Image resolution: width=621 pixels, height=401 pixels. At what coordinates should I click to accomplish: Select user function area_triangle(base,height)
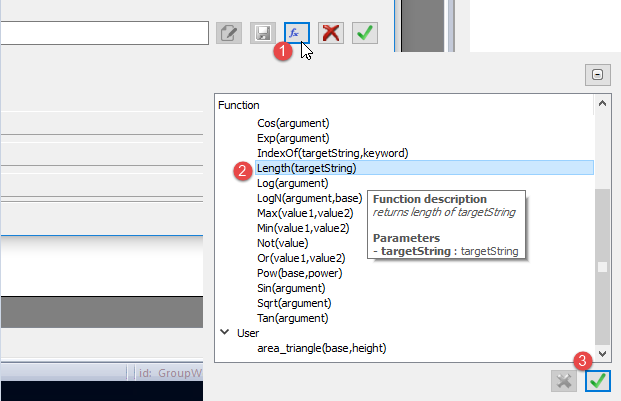click(x=321, y=348)
